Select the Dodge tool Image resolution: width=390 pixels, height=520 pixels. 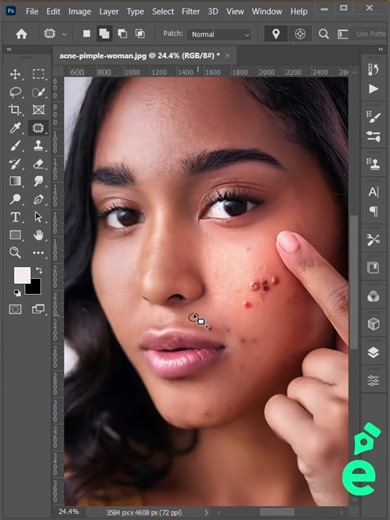coord(15,199)
